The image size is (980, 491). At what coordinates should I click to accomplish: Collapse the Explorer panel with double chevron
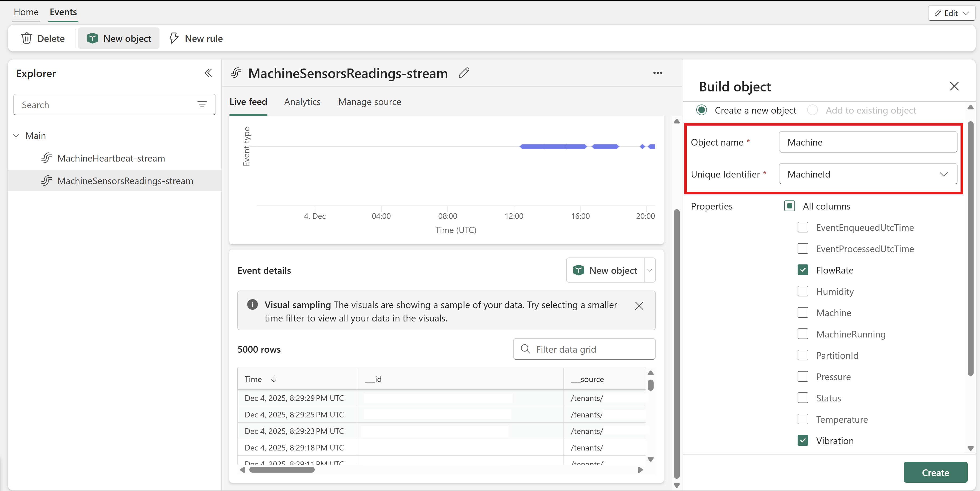pyautogui.click(x=208, y=73)
